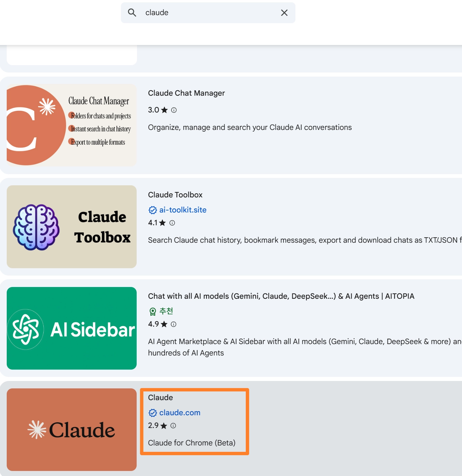Show rating info for Claude Chat Manager

point(174,110)
